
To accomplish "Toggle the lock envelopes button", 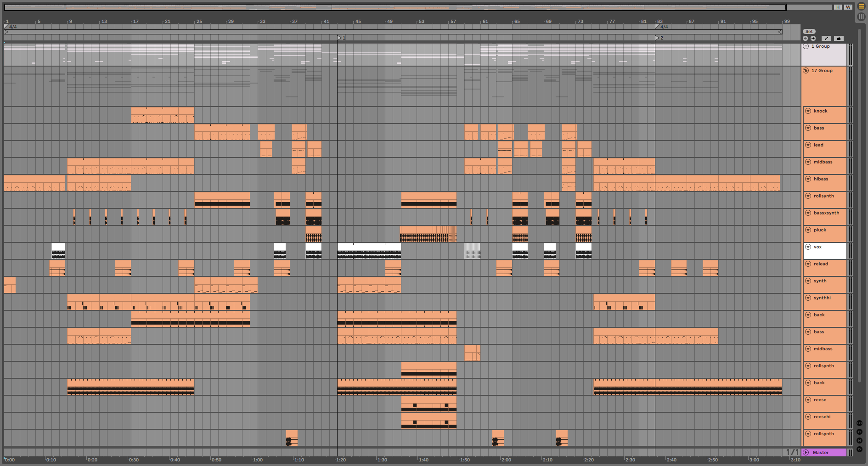I will [839, 39].
